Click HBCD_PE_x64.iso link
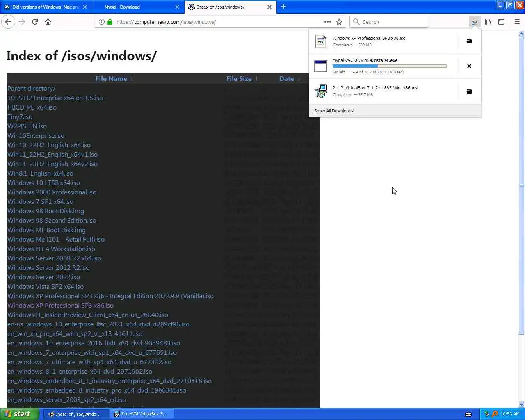This screenshot has width=525, height=420. [32, 107]
